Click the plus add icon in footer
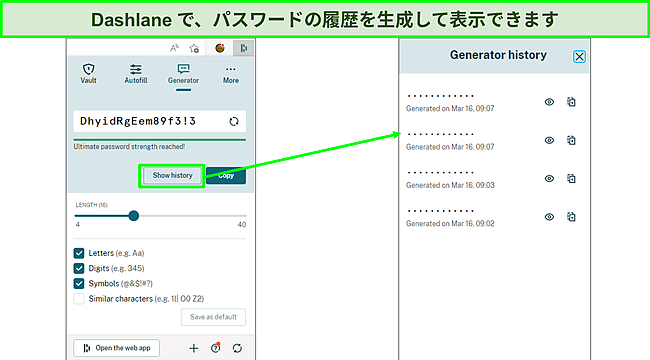The image size is (650, 360). [x=194, y=348]
